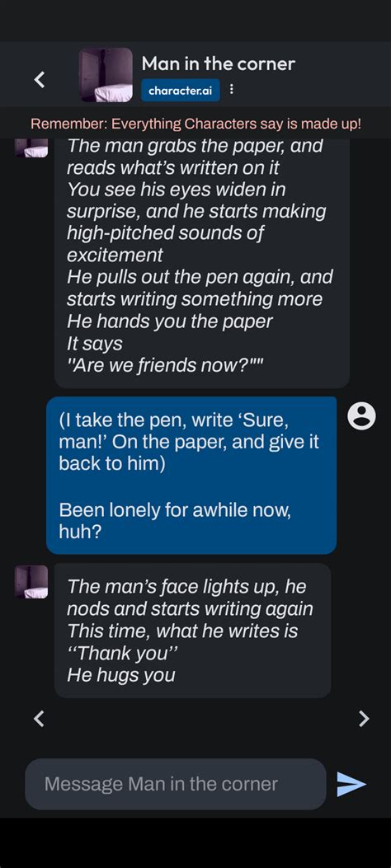Click the "Man in the corner" title
The height and width of the screenshot is (868, 391).
[x=219, y=63]
